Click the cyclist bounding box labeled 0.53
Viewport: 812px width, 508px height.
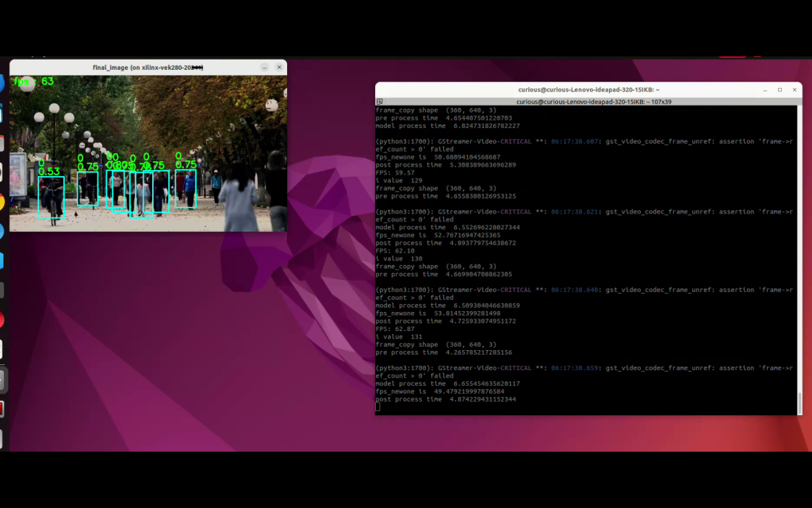(x=51, y=197)
